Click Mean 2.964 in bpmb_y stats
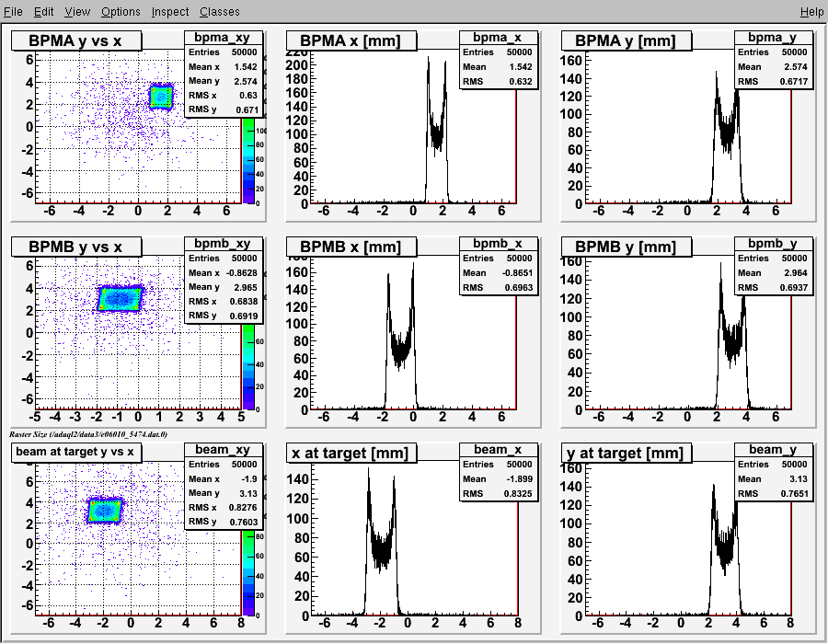 [x=774, y=273]
